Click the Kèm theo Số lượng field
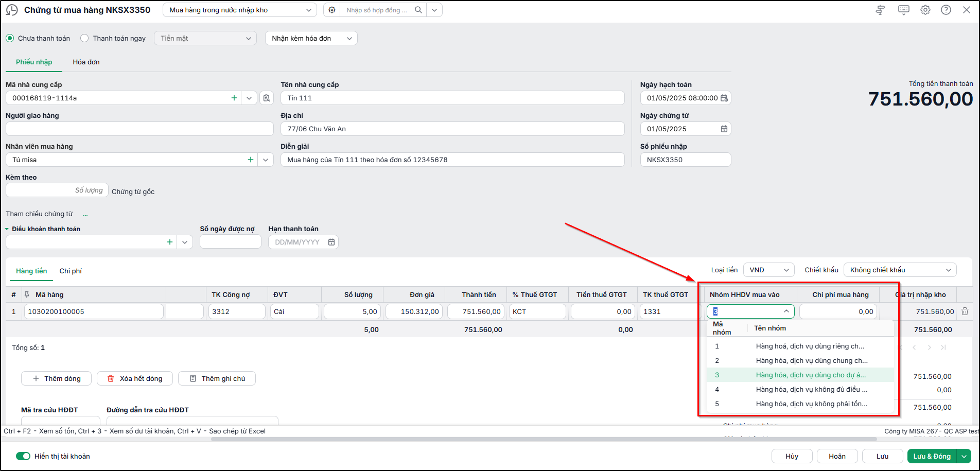Screen dimensions: 980x471 click(57, 190)
